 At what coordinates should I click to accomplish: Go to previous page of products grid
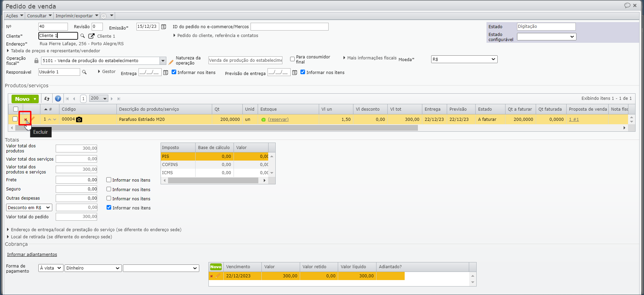pos(74,99)
